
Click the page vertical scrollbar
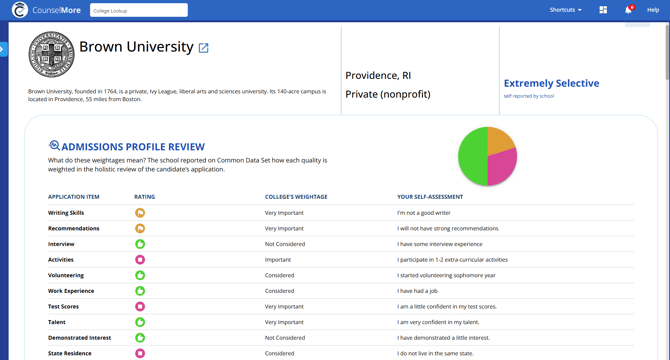(x=667, y=51)
